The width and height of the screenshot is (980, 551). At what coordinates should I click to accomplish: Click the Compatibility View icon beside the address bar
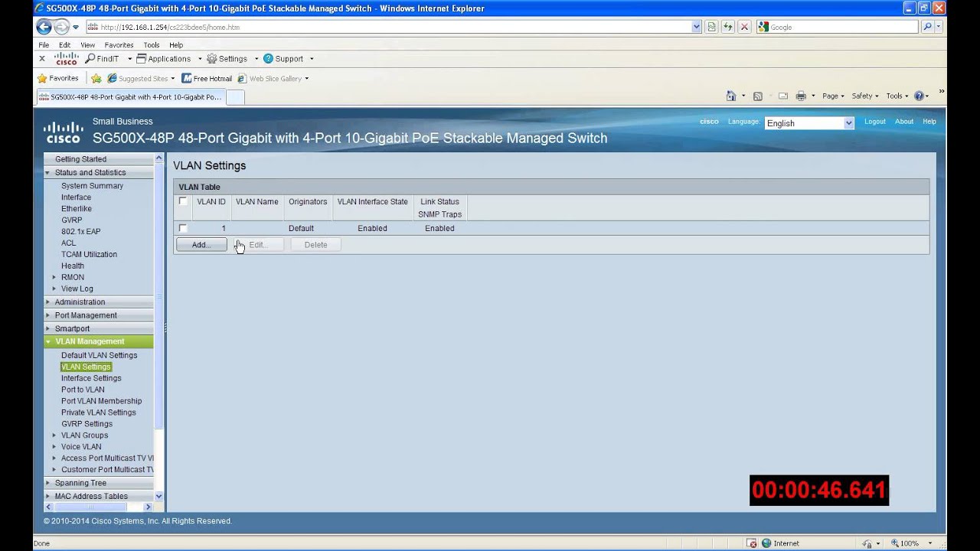coord(712,27)
